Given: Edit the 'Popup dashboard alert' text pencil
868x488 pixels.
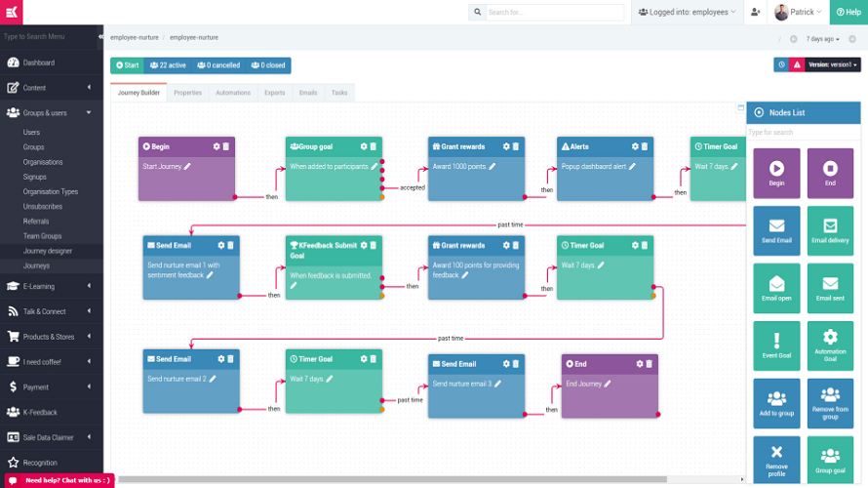Looking at the screenshot, I should point(632,167).
